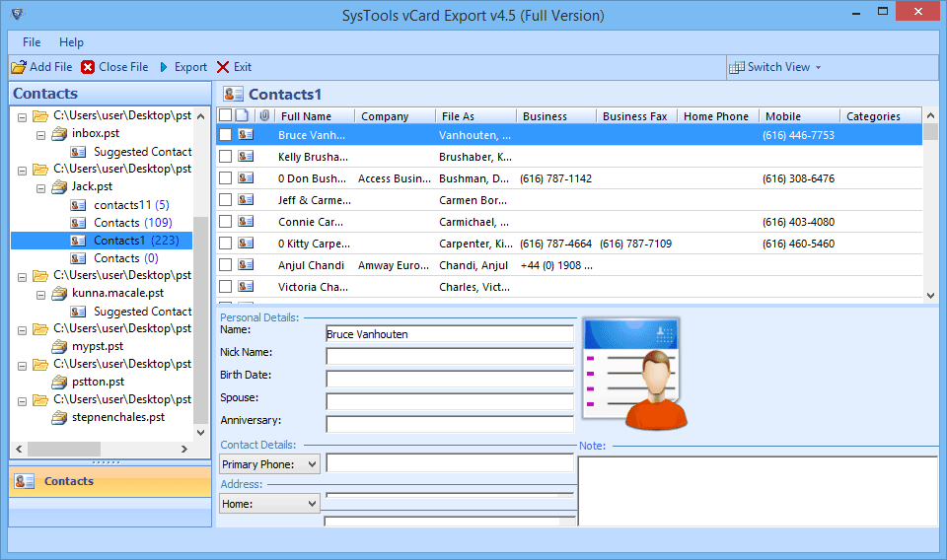Click the contacts11 (5) card icon
This screenshot has width=947, height=560.
(78, 205)
